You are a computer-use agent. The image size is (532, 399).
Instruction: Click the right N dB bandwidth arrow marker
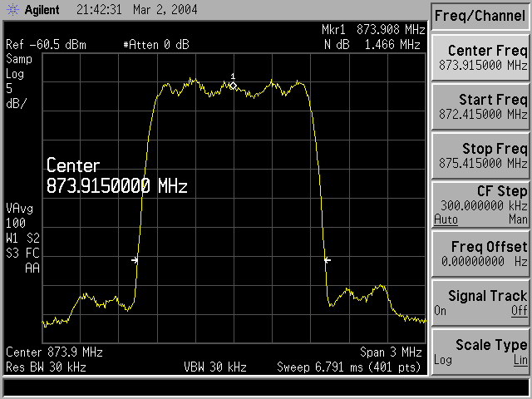tap(327, 260)
